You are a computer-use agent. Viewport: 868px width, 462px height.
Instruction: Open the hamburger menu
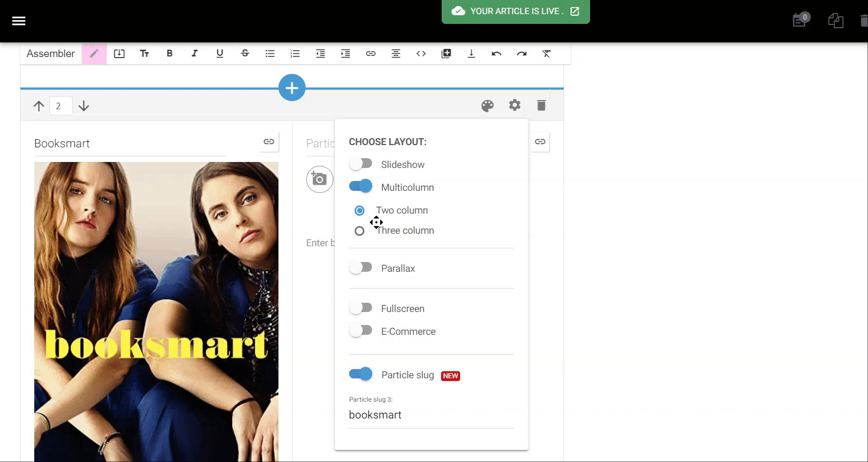tap(18, 21)
